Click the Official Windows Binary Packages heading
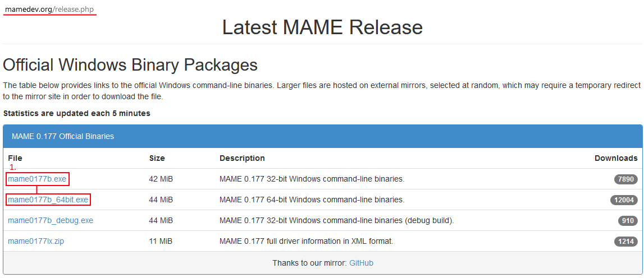 point(130,64)
